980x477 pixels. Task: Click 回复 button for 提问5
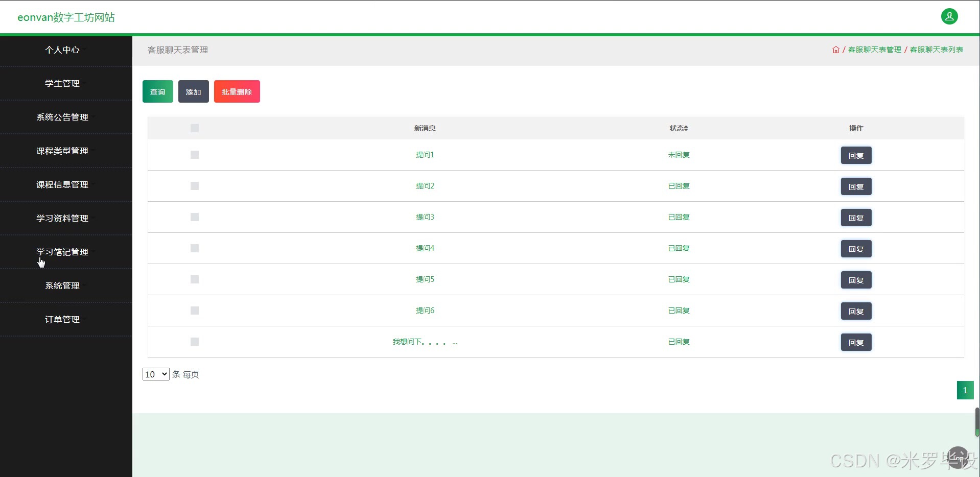pos(856,280)
